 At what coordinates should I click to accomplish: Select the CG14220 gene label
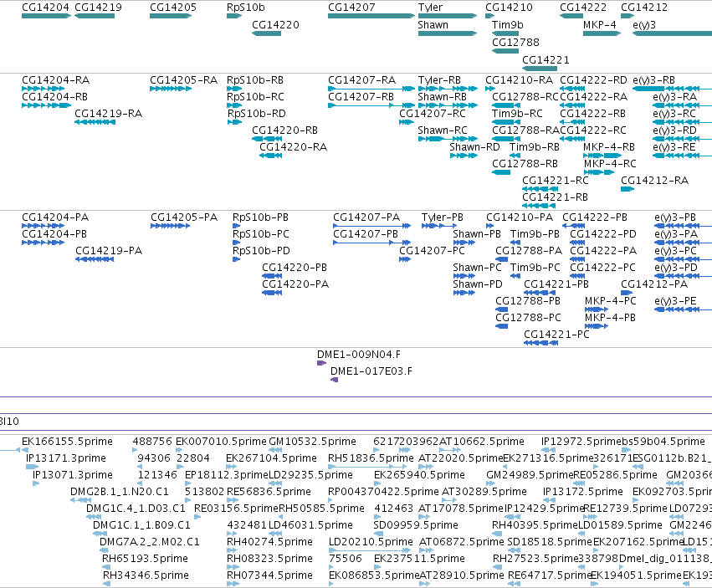tap(275, 25)
